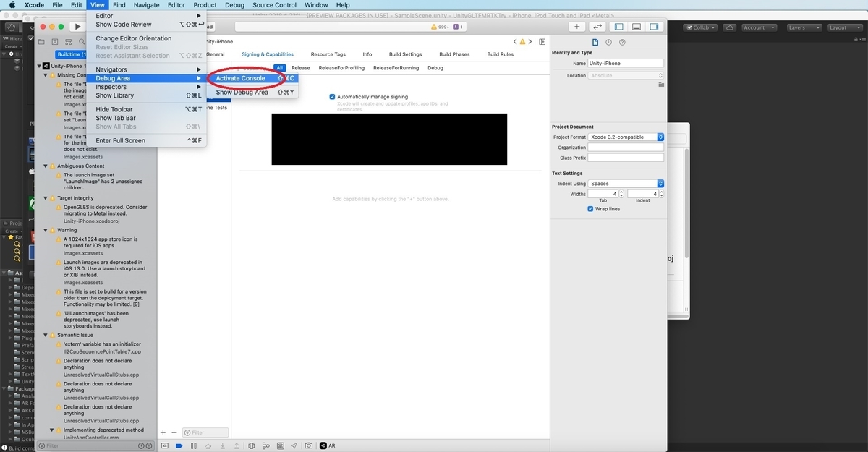Choose Hide Toolbar menu item
868x452 pixels.
point(146,109)
